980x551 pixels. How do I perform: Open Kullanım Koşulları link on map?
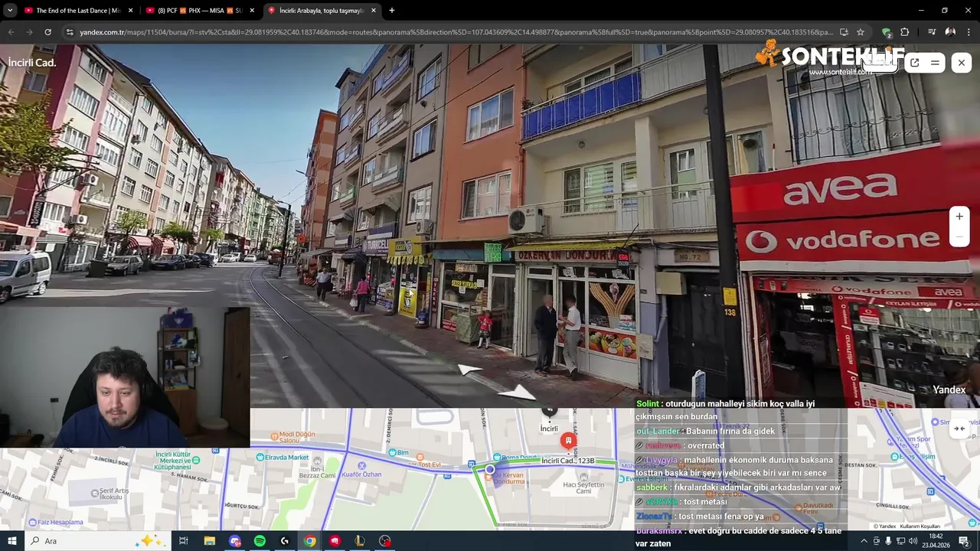(920, 527)
